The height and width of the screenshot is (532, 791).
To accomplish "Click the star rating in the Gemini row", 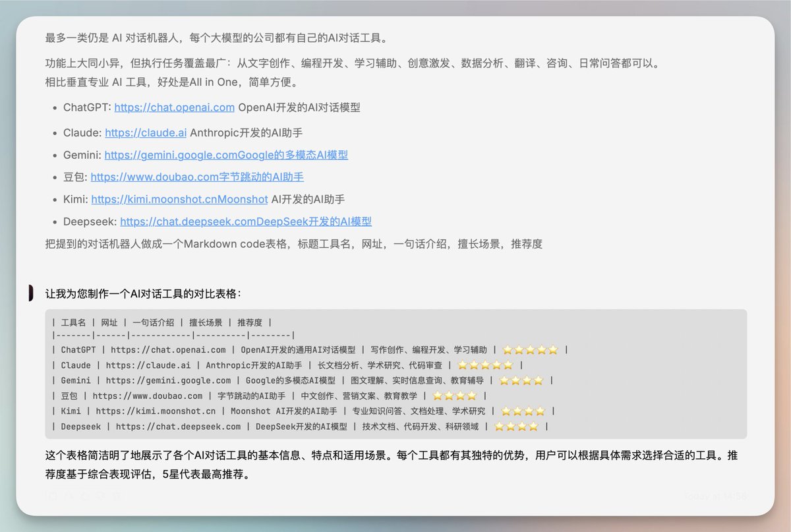I will pos(521,380).
